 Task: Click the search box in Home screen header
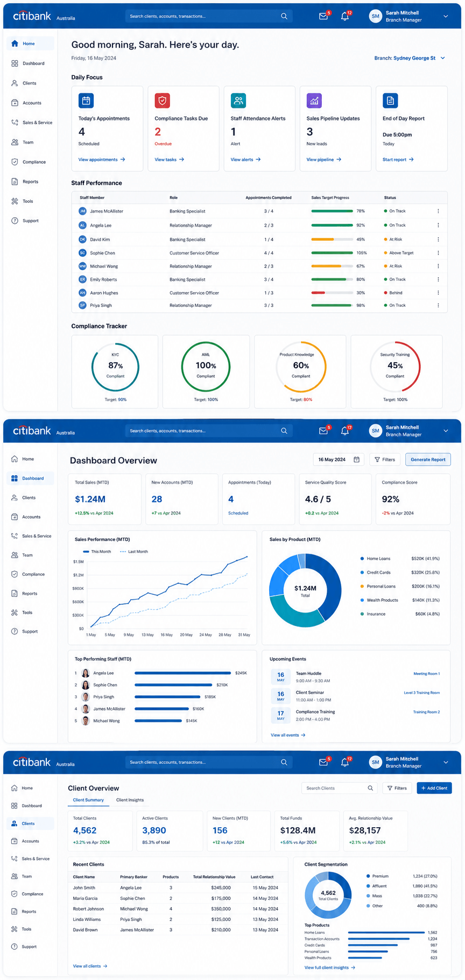click(x=209, y=16)
